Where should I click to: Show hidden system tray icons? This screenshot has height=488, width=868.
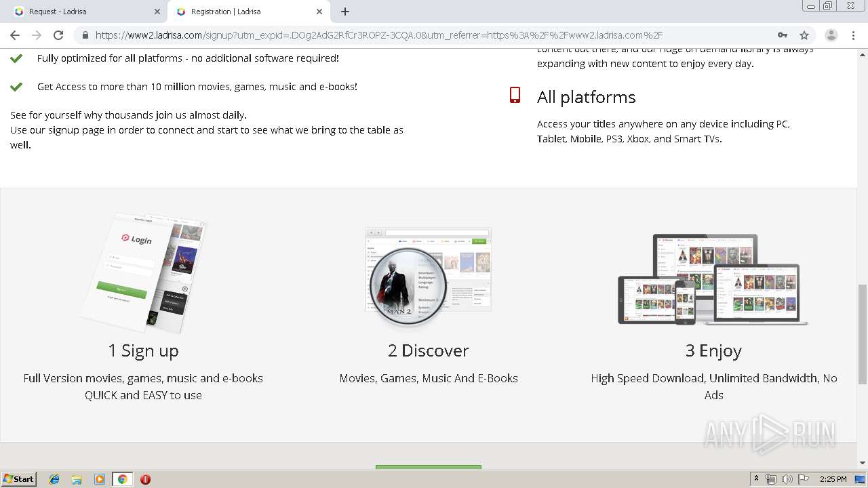coord(756,479)
